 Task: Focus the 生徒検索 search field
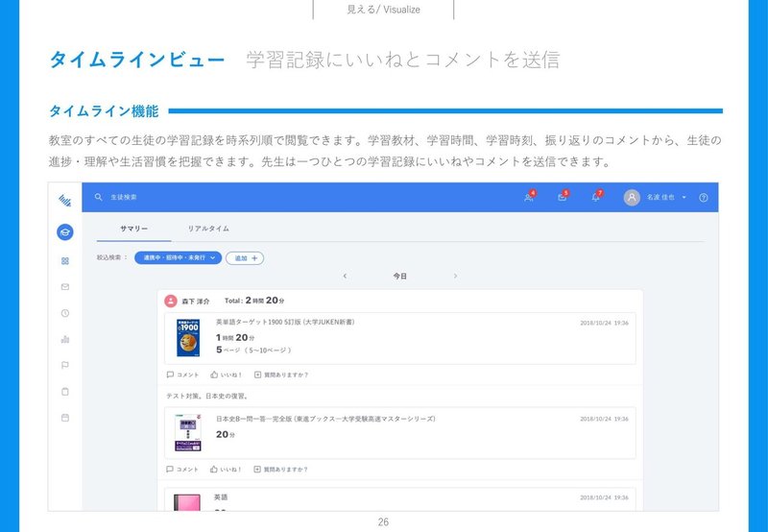[x=124, y=197]
